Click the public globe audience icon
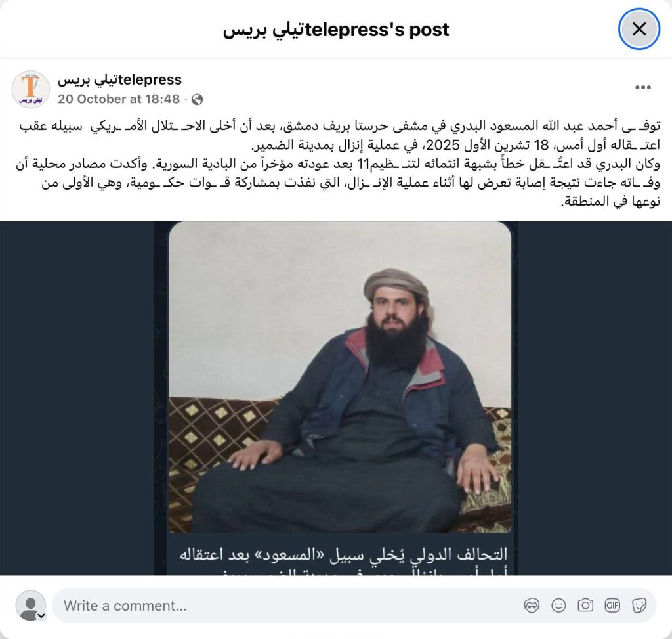Viewport: 672px width, 639px height. 197,100
